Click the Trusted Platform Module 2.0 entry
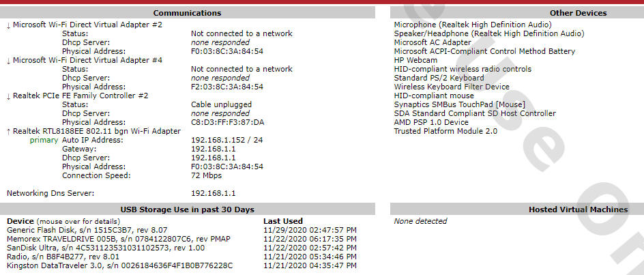The width and height of the screenshot is (644, 275). click(x=445, y=131)
